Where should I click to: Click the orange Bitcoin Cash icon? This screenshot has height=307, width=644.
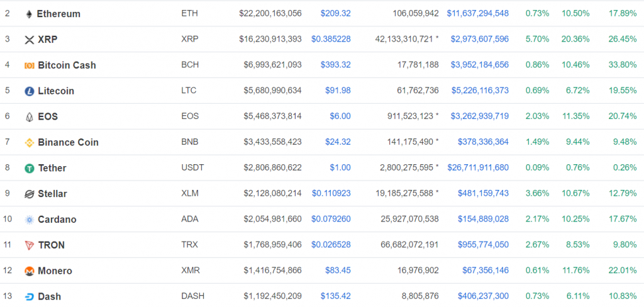pos(29,65)
